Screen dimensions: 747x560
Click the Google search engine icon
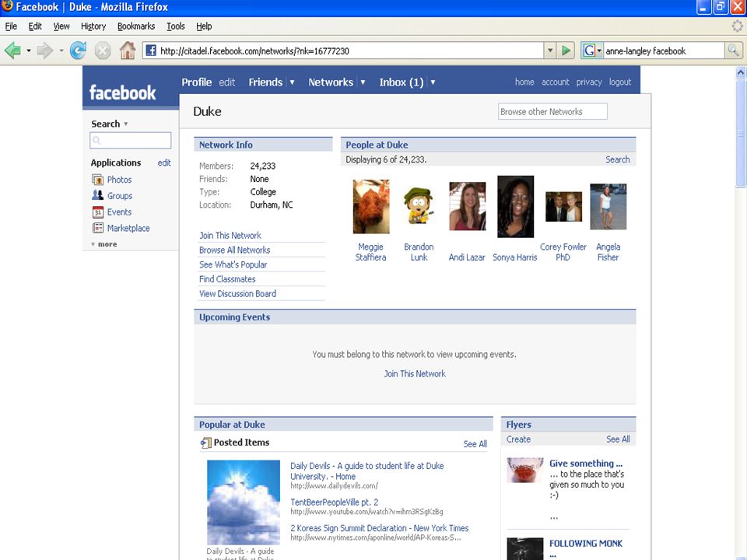589,51
